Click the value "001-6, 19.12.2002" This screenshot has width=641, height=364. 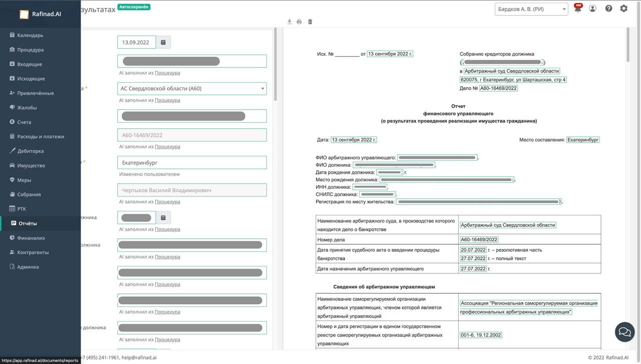point(481,335)
